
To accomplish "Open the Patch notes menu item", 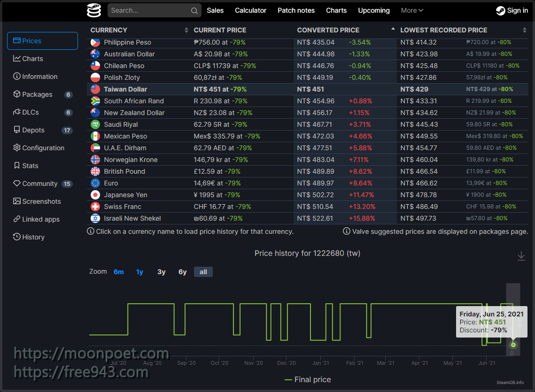I will point(296,10).
